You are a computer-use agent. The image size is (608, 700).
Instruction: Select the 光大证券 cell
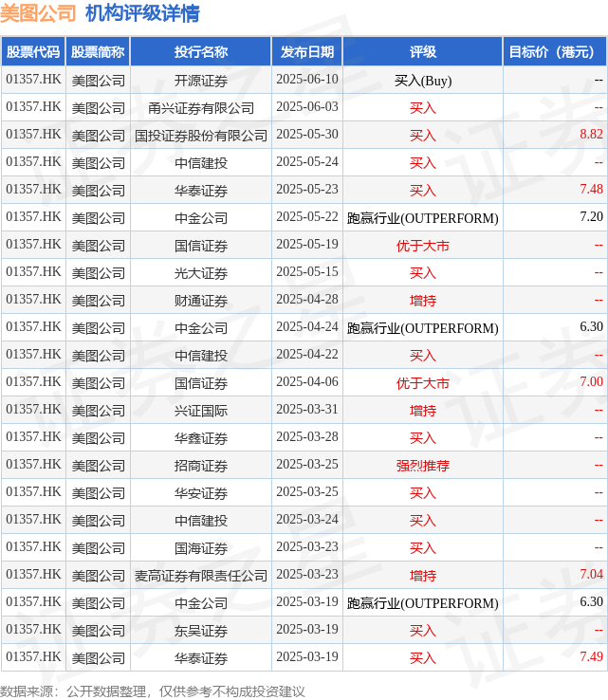click(x=201, y=273)
